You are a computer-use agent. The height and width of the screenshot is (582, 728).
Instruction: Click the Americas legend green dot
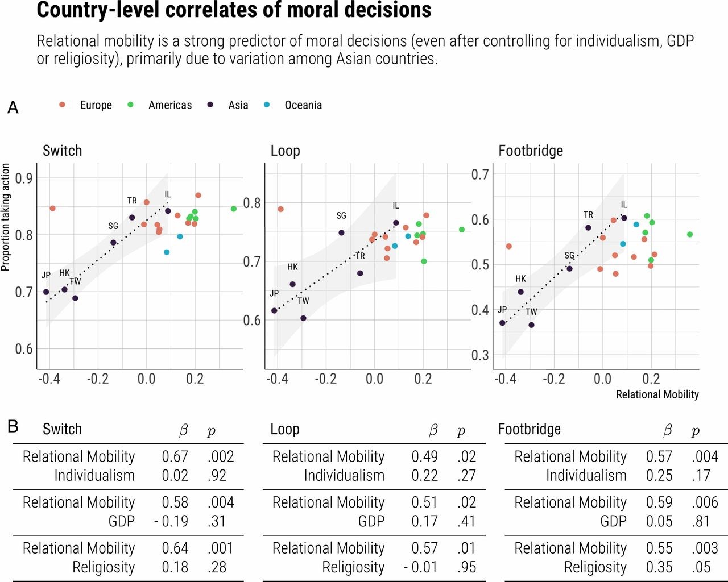pos(130,105)
